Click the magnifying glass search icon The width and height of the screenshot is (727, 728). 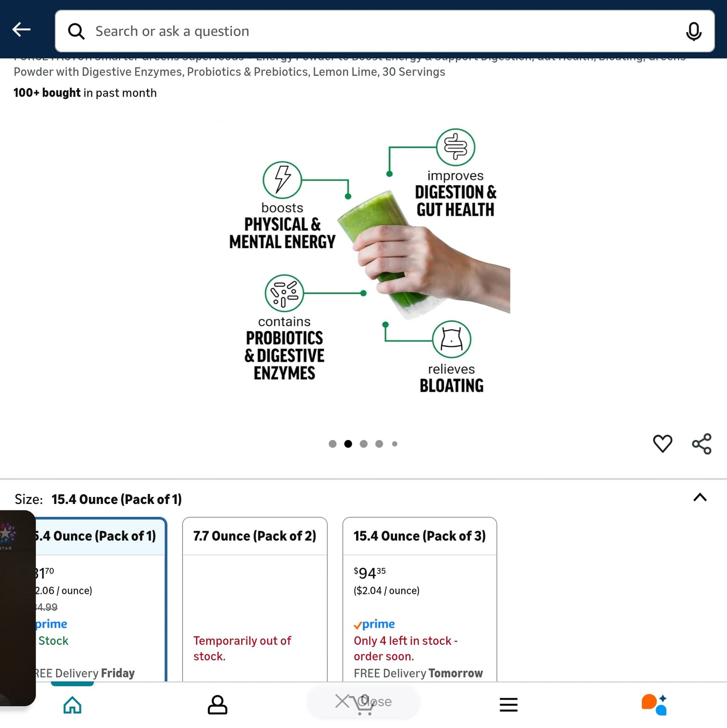76,31
